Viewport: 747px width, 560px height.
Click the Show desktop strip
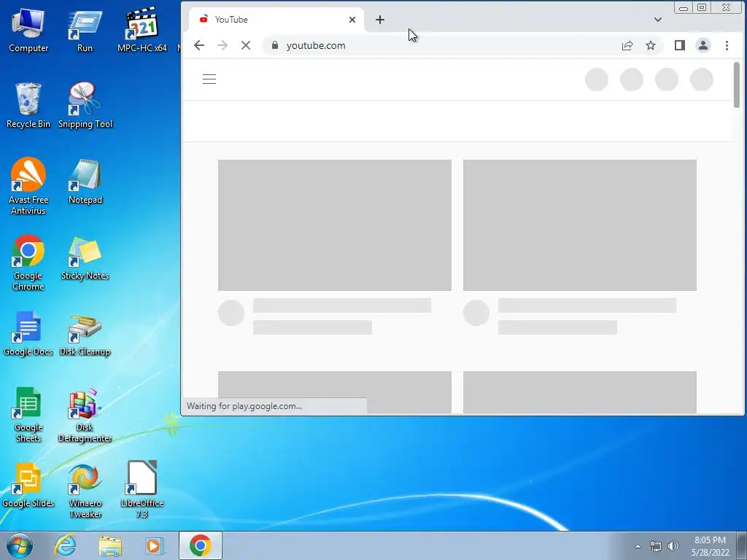point(743,545)
